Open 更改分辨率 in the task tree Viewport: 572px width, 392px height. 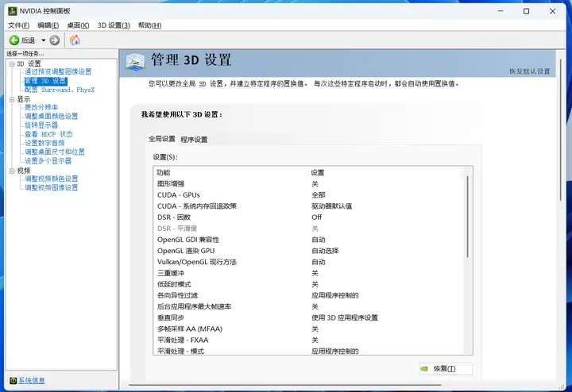(41, 107)
